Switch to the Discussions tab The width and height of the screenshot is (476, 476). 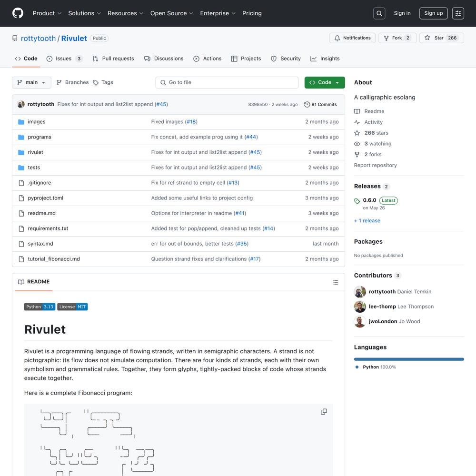coord(164,59)
